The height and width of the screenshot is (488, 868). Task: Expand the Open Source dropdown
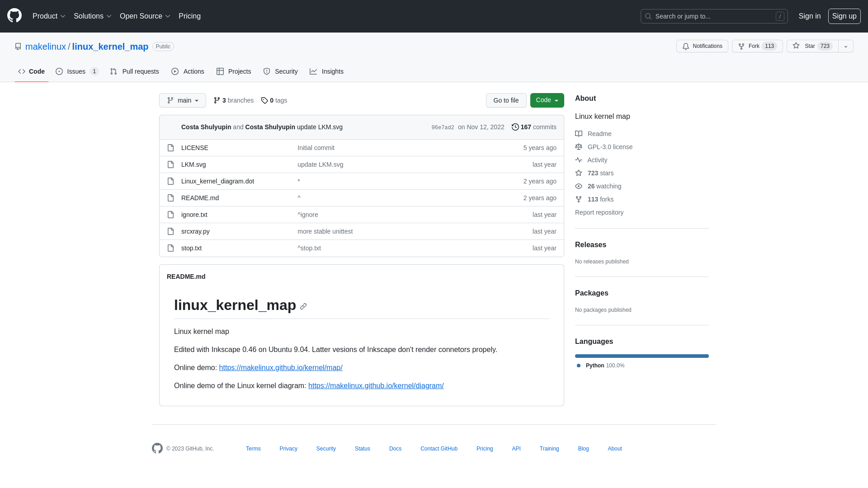tap(145, 16)
